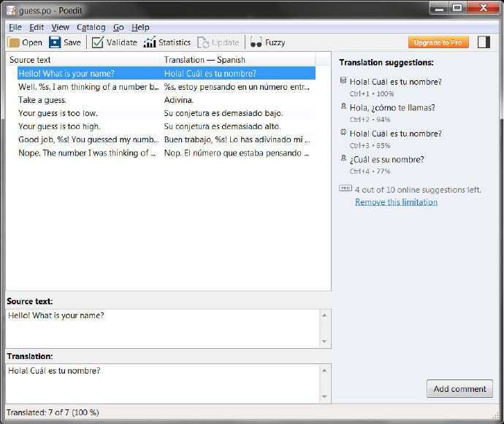This screenshot has width=504, height=424.
Task: Click Source text box scroll up arrow
Action: coord(324,315)
